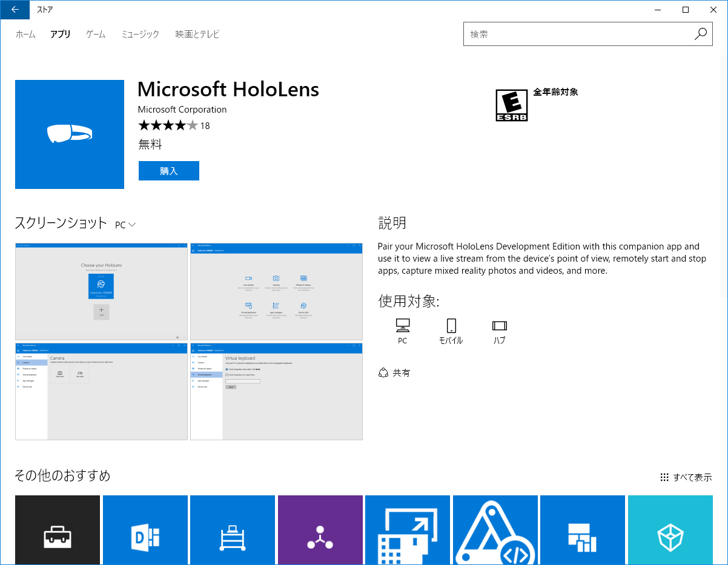The width and height of the screenshot is (728, 565).
Task: Switch to the アプリ tab
Action: pos(61,35)
